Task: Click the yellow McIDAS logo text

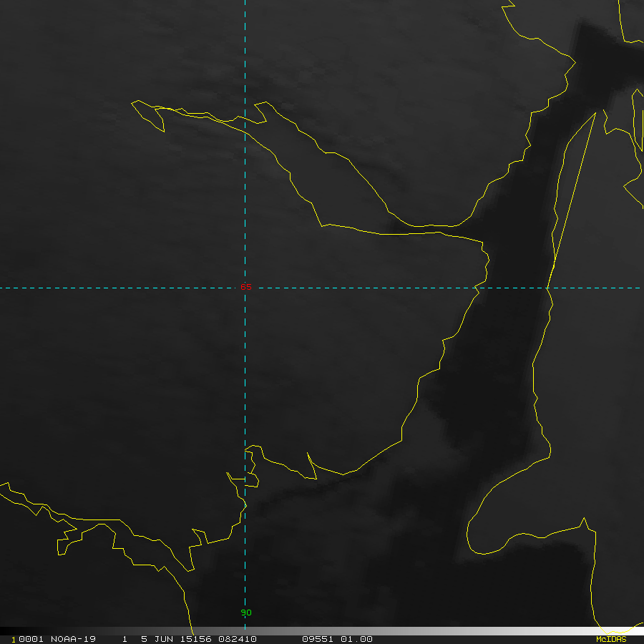Action: [610, 639]
